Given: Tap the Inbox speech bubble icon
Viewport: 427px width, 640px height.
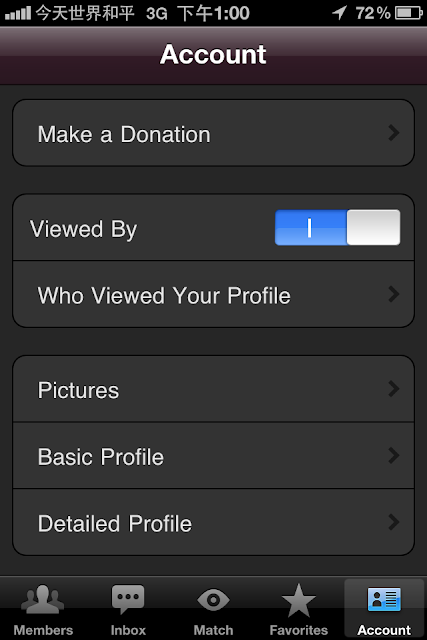Looking at the screenshot, I should 128,599.
